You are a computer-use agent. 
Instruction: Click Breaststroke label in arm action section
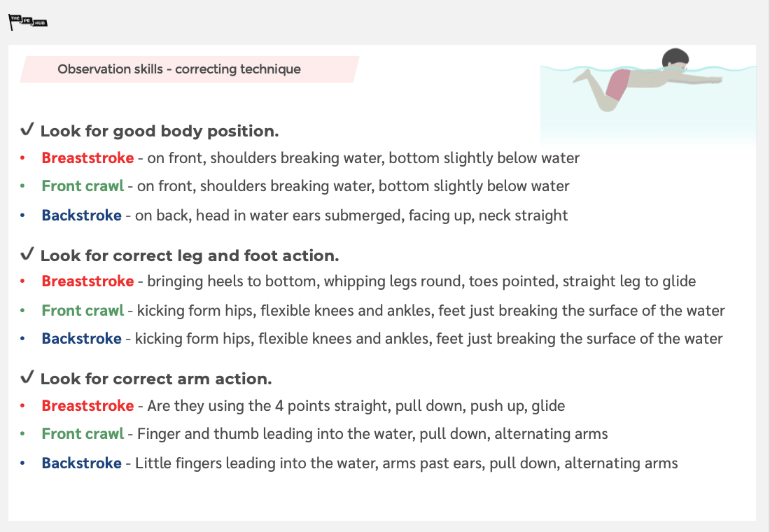87,406
